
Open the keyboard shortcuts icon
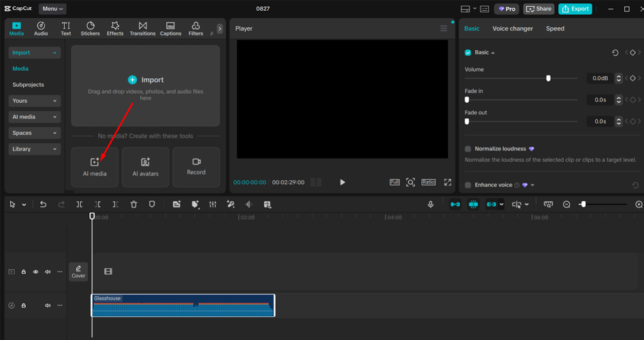click(485, 9)
